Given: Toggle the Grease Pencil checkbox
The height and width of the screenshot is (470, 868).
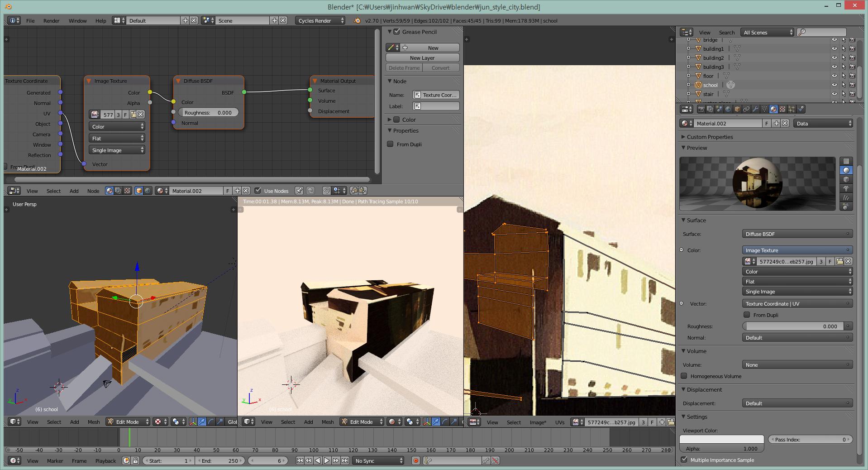Looking at the screenshot, I should coord(397,32).
